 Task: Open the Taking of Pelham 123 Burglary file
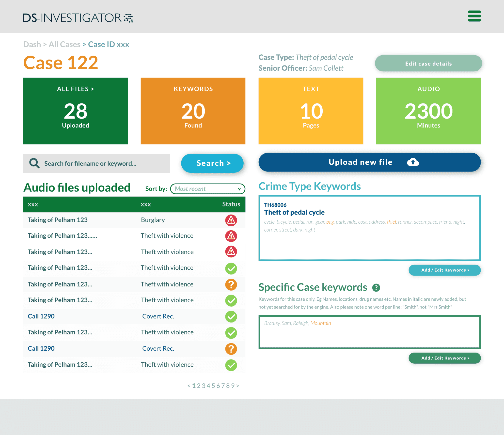58,220
